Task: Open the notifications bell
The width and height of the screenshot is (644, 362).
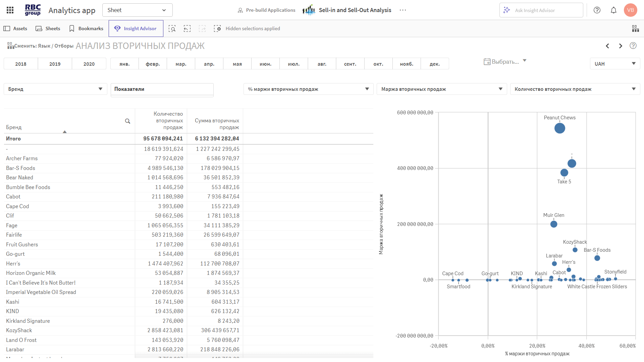Action: 613,10
